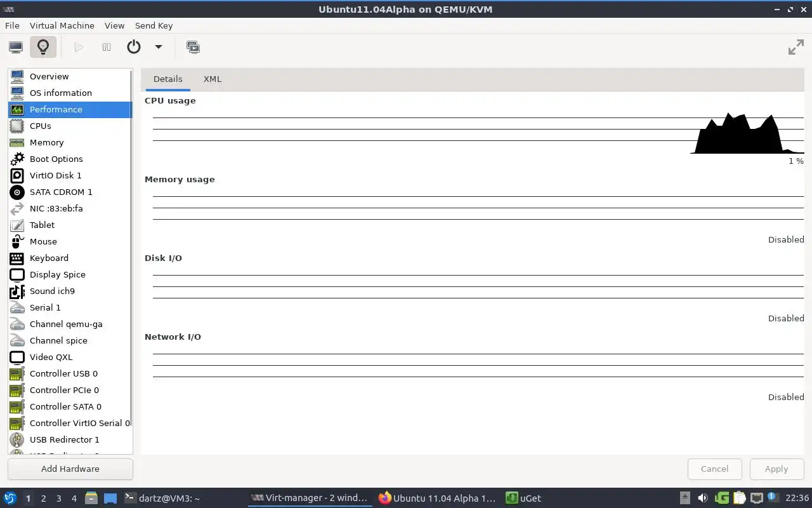Select Overview in hardware list

[69, 76]
